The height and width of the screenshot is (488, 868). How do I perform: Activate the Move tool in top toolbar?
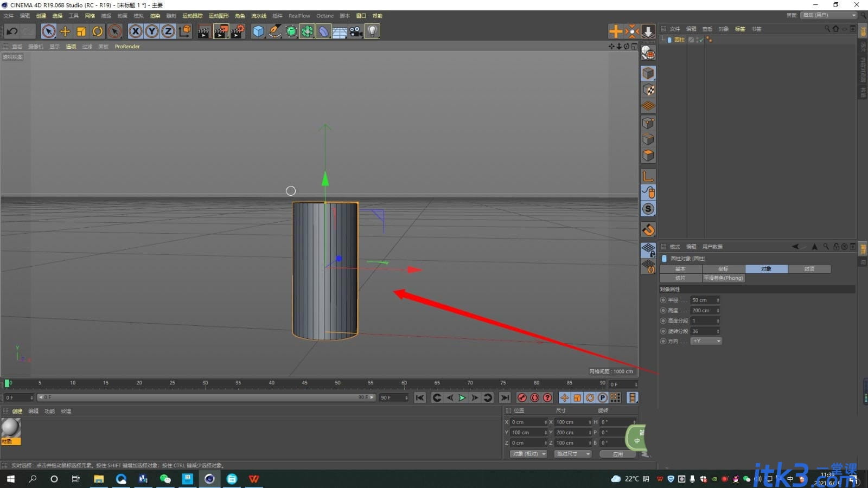pos(65,31)
